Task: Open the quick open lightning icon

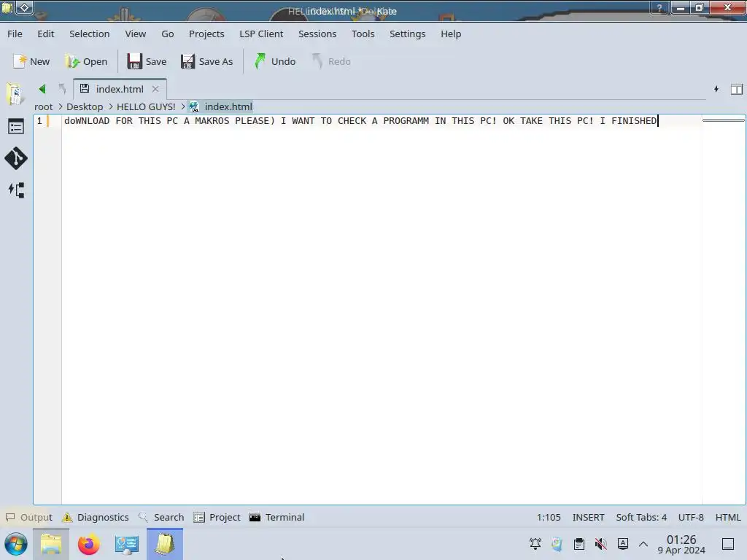Action: click(716, 89)
